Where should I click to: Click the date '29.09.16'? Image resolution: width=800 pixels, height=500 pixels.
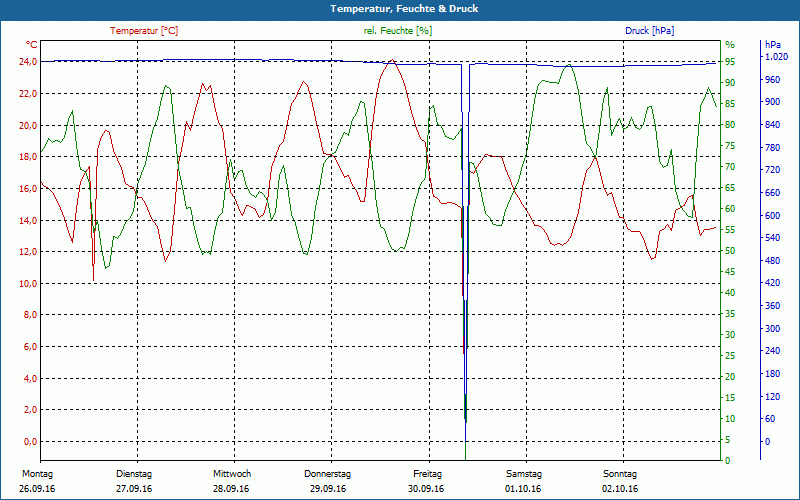click(x=328, y=489)
